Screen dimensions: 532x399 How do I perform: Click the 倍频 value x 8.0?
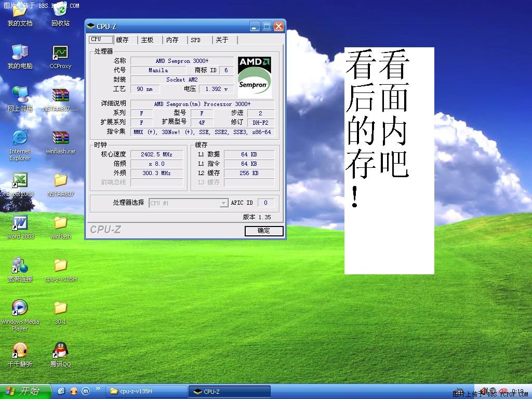[156, 164]
